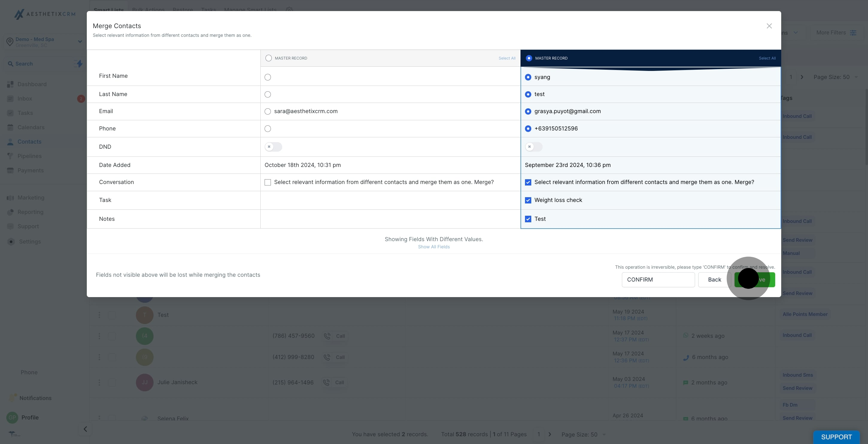This screenshot has width=868, height=444.
Task: Open Dashboard in sidebar
Action: coord(32,84)
